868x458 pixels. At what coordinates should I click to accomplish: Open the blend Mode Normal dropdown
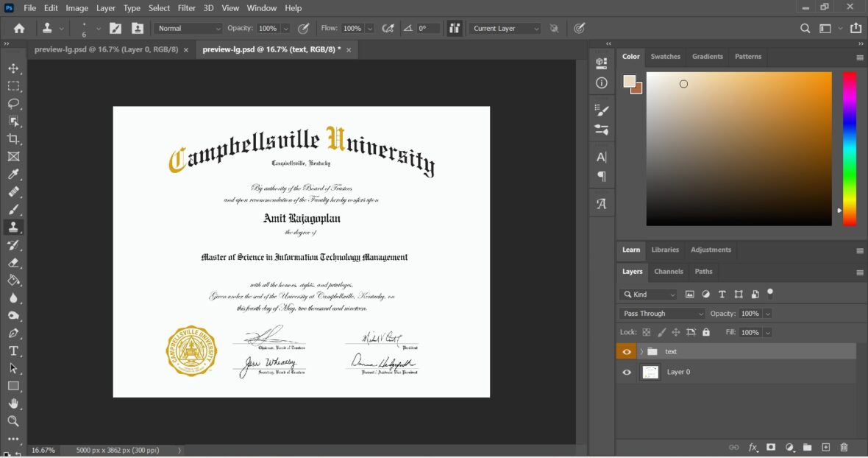(x=188, y=28)
